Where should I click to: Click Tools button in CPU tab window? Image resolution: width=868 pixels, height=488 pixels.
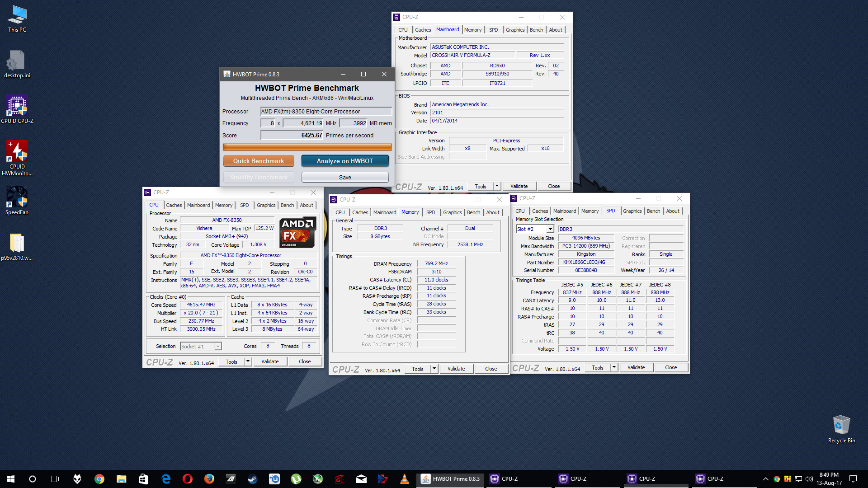[231, 361]
